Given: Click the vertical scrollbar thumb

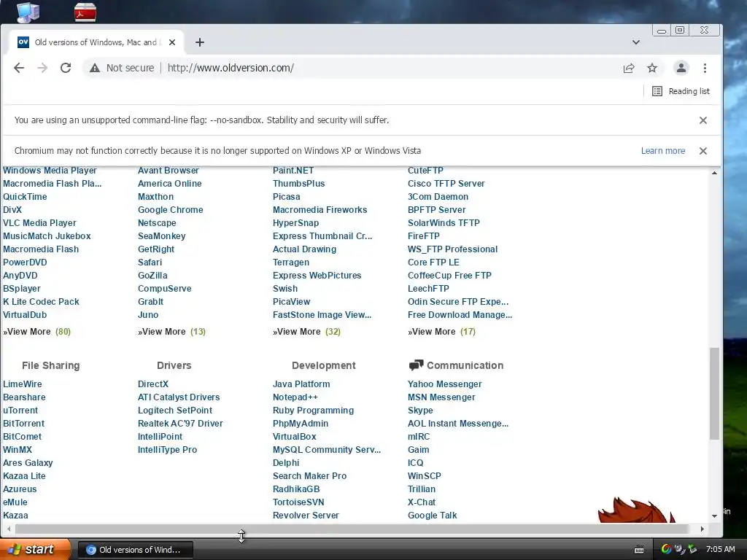Looking at the screenshot, I should (x=714, y=393).
